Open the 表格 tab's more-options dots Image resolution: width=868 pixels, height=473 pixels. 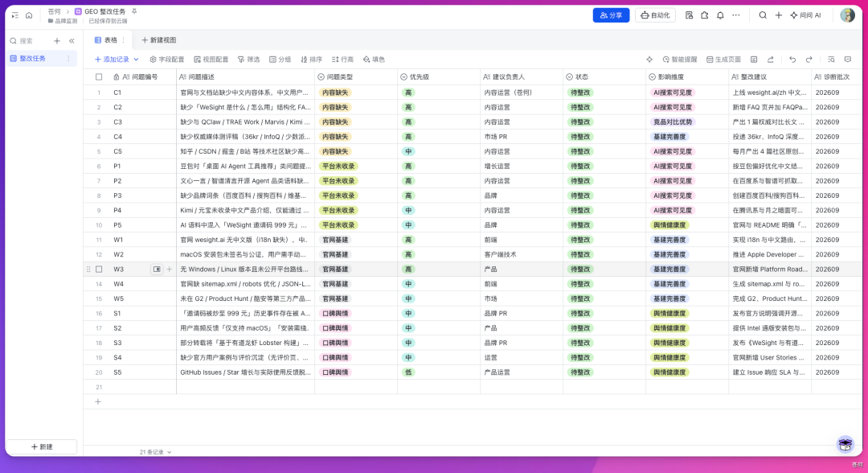124,40
